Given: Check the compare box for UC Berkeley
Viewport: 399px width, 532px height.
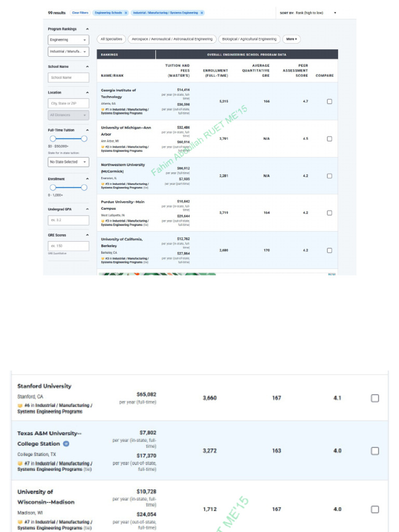Looking at the screenshot, I should tap(329, 250).
